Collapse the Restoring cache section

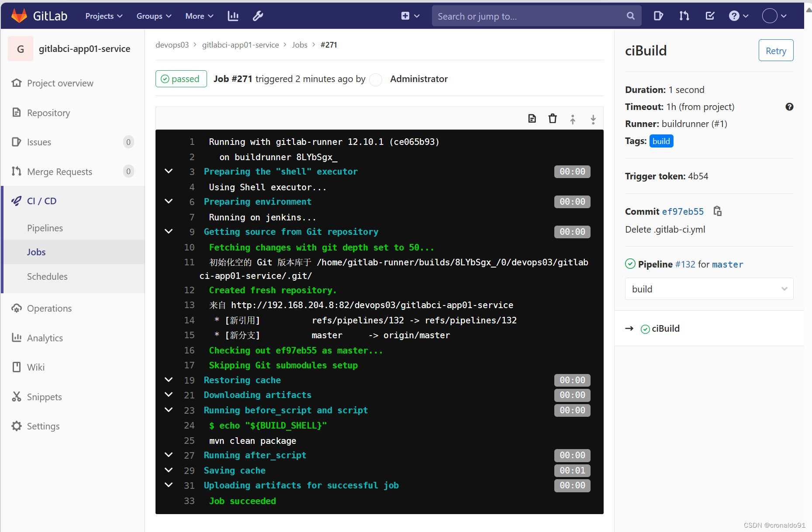pyautogui.click(x=169, y=380)
